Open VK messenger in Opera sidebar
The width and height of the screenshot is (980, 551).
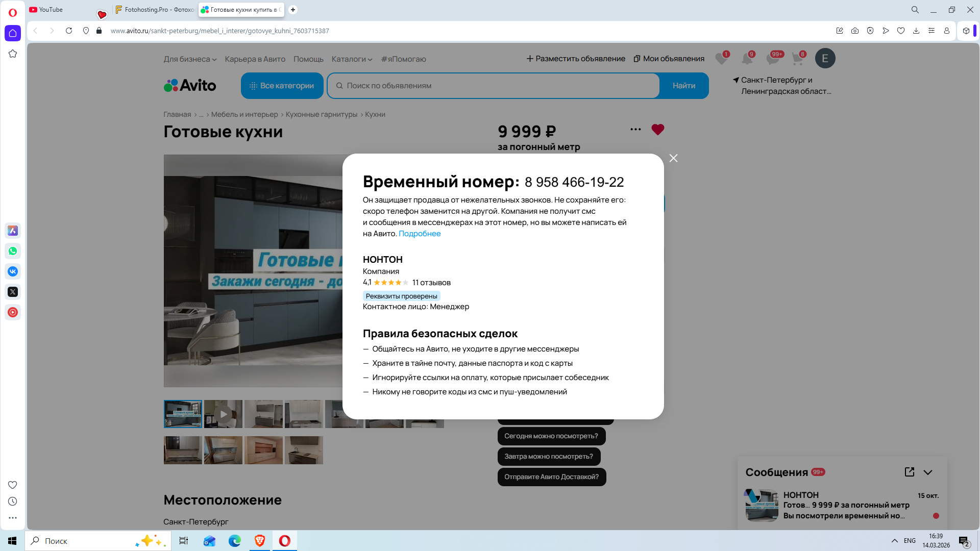(x=13, y=271)
